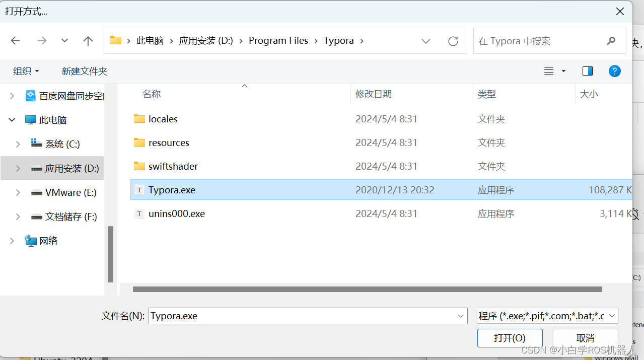The height and width of the screenshot is (360, 644).
Task: Open the 组织 menu
Action: pyautogui.click(x=26, y=71)
